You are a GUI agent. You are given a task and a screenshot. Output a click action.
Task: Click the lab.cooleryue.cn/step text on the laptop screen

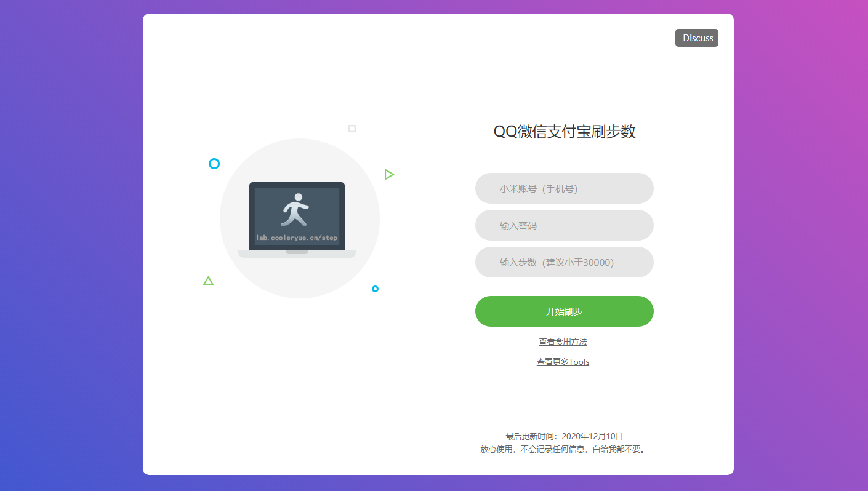coord(297,238)
